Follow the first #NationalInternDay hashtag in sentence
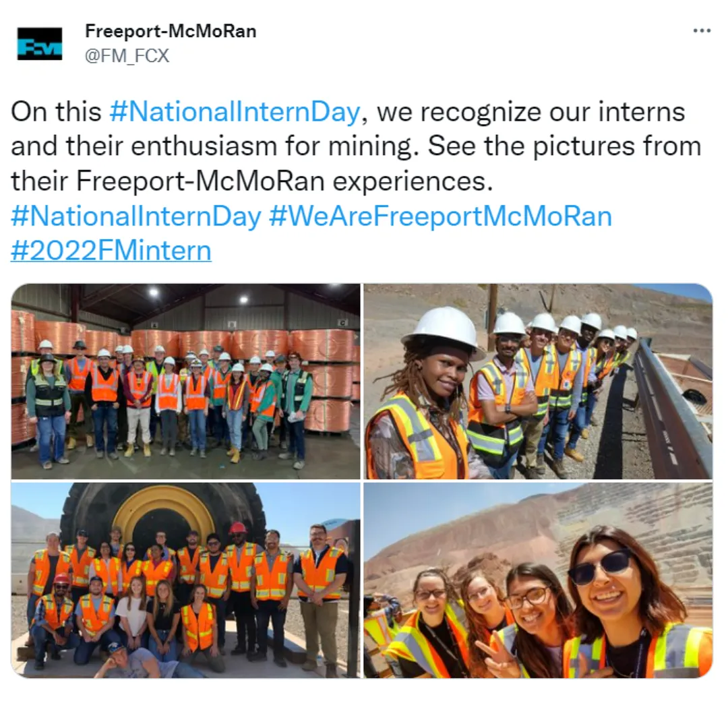Viewport: 728px width, 728px height. click(x=235, y=112)
